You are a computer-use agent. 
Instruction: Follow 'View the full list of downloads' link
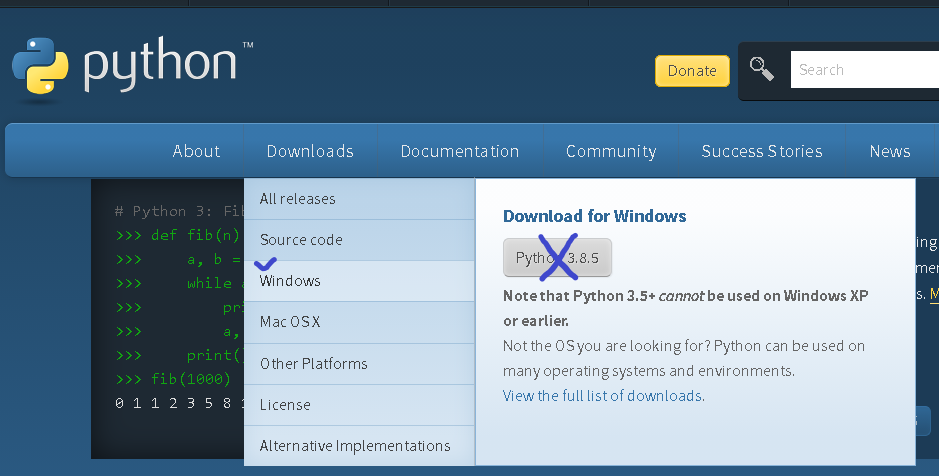pos(604,396)
